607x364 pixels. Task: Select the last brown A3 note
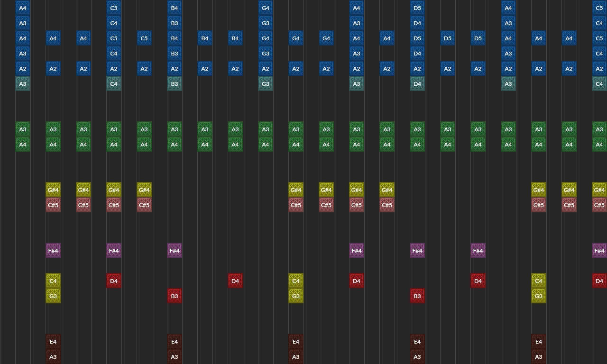(539, 357)
